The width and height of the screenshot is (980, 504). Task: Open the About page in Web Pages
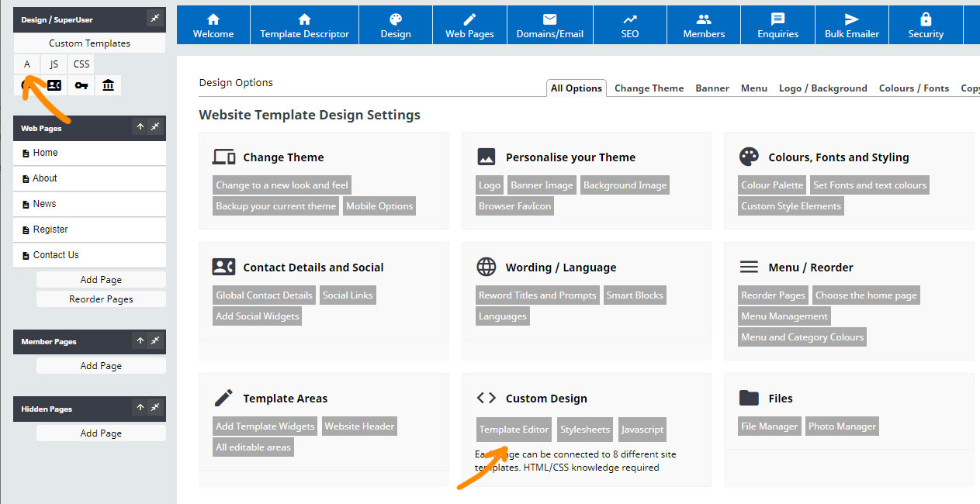[x=45, y=178]
